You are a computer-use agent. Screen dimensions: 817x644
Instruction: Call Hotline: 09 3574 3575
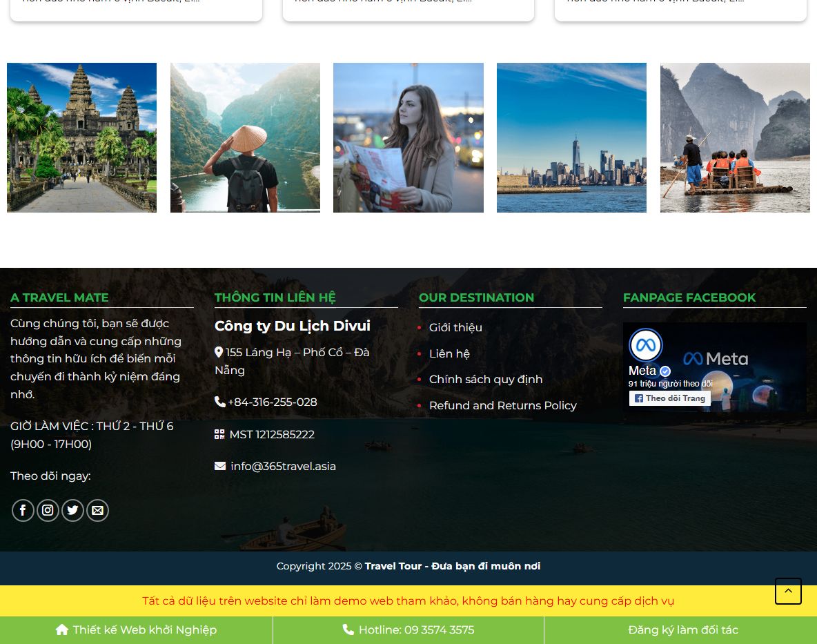pos(408,630)
